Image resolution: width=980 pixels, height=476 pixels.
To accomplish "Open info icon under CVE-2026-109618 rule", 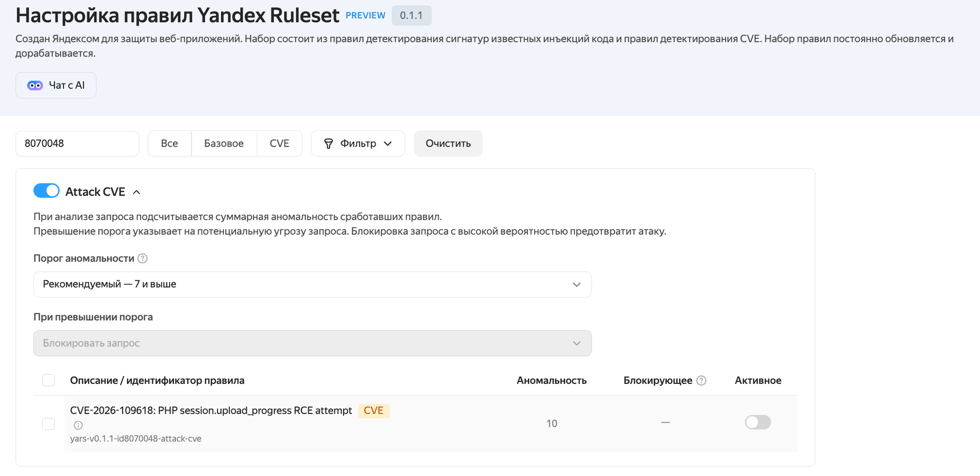I will pos(78,425).
